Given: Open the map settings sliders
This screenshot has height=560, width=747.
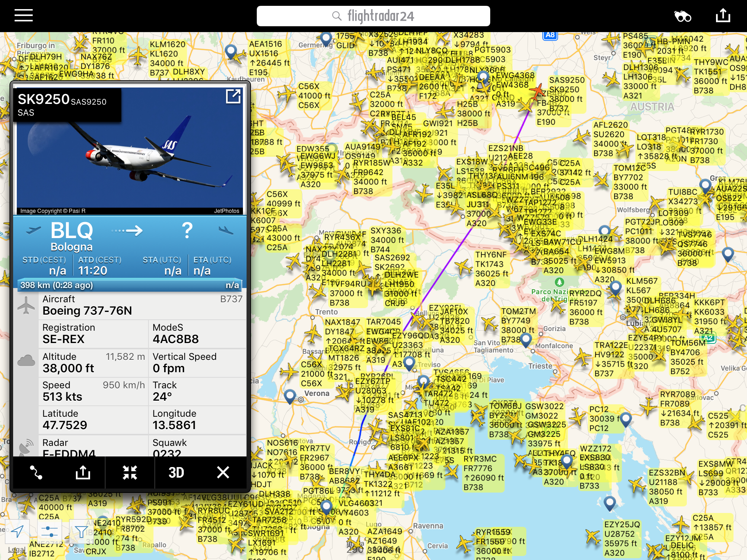Looking at the screenshot, I should pos(50,532).
